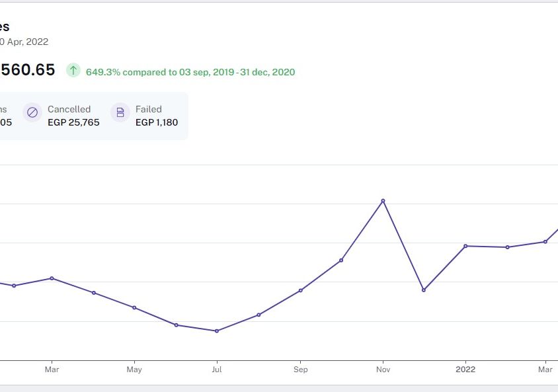
Task: Select the data point between Sep and Nov
Action: 342,260
